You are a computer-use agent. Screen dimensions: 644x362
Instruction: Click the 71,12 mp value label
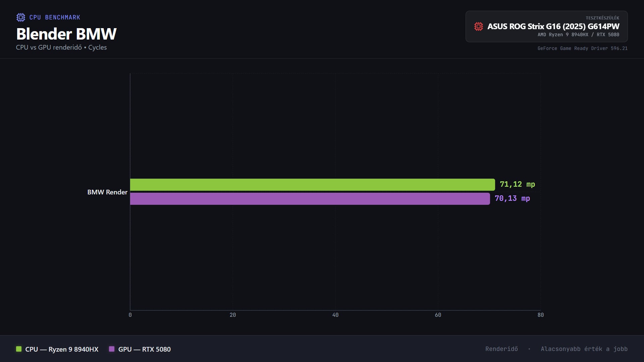(517, 184)
